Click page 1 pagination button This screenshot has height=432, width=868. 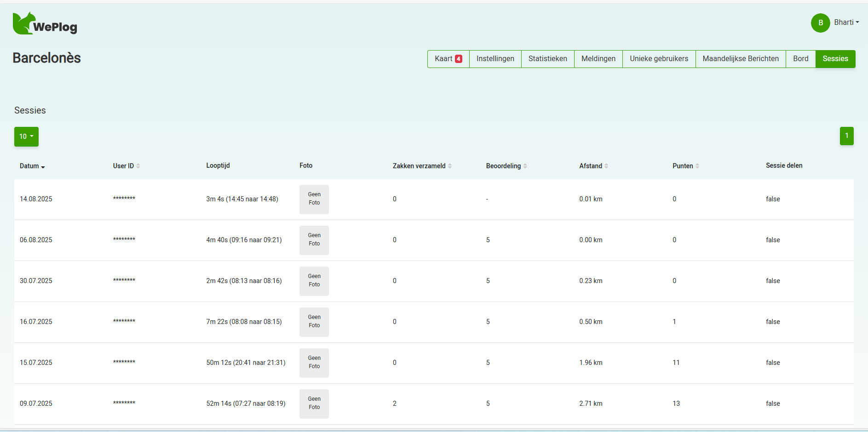846,136
